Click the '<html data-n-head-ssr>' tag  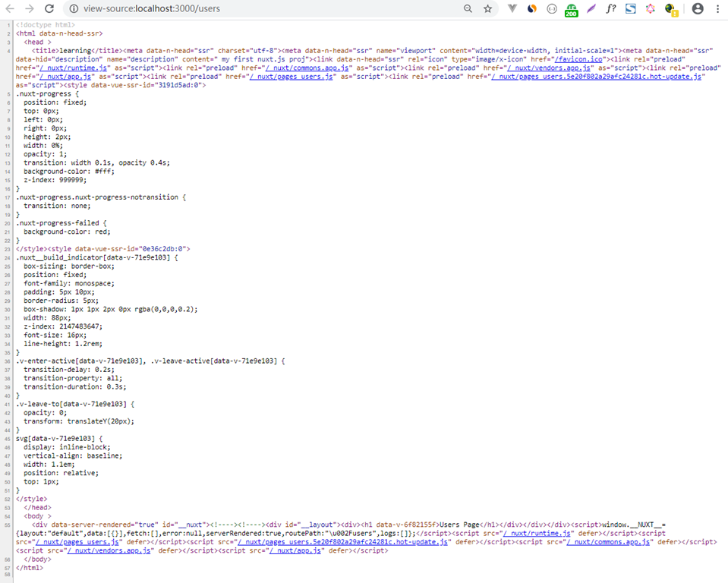click(59, 33)
